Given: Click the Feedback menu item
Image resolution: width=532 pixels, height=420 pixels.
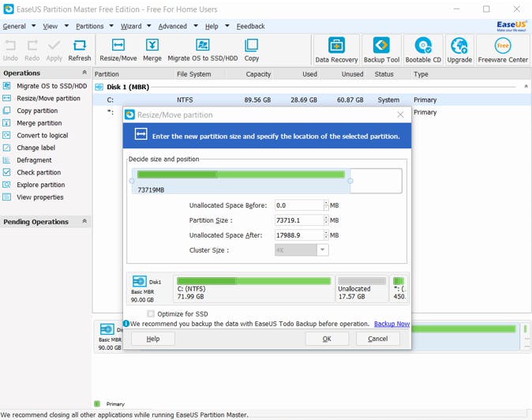Looking at the screenshot, I should (x=250, y=26).
